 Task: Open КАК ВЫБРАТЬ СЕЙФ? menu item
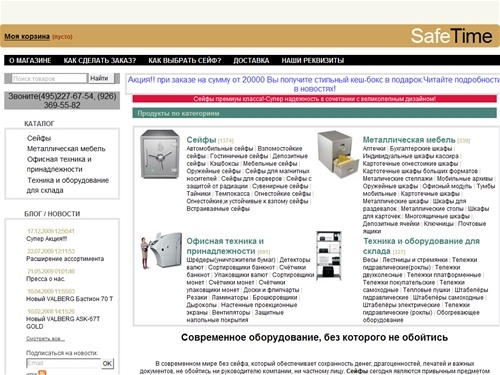coord(185,61)
